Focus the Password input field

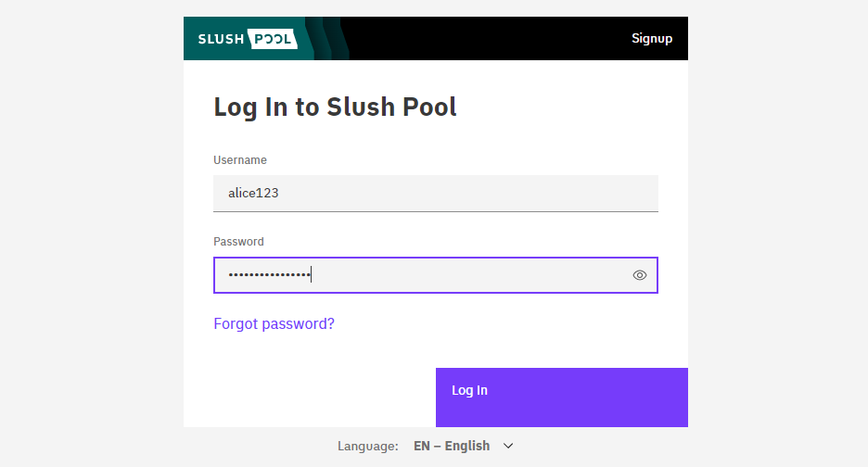click(436, 275)
